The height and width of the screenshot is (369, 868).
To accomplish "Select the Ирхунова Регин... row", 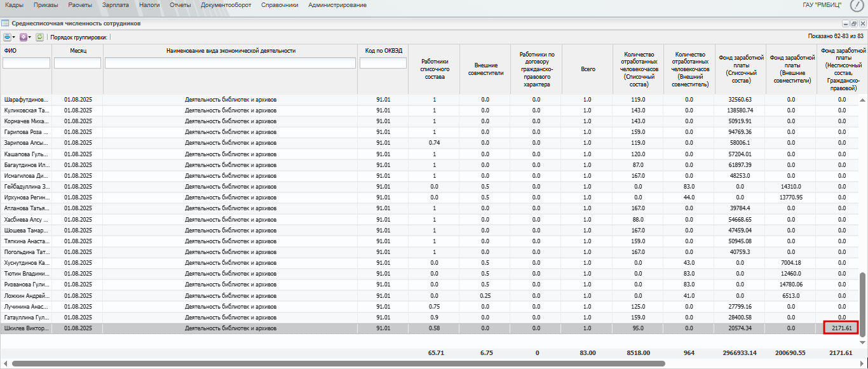I will (429, 198).
